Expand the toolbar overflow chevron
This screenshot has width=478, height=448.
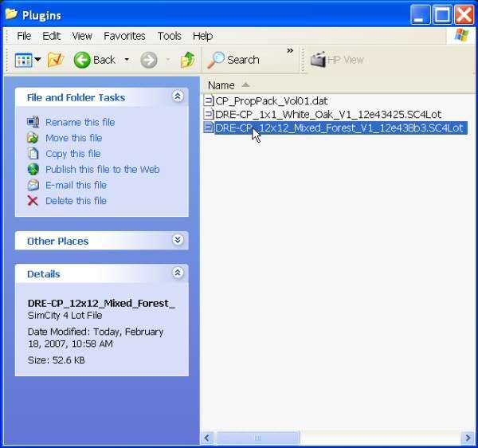290,50
